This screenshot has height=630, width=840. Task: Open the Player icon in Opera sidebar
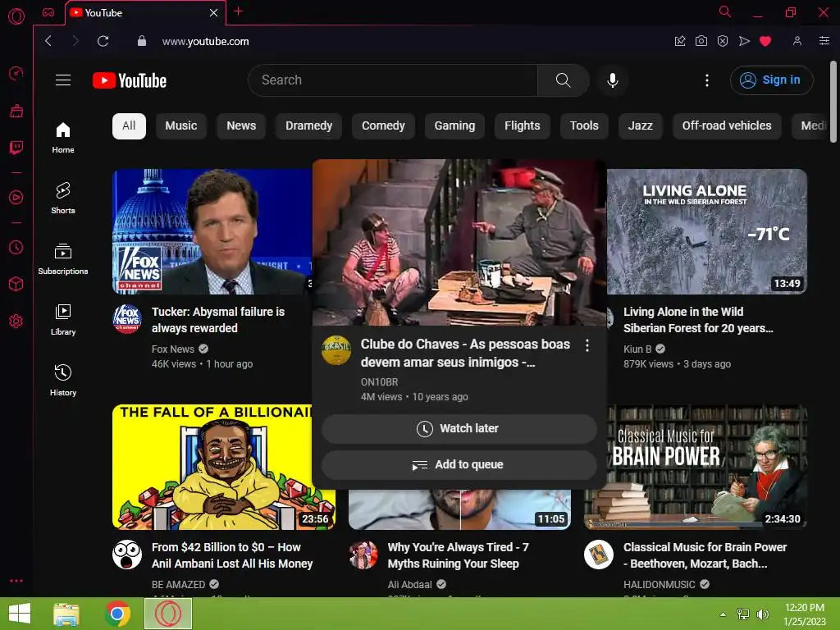tap(16, 198)
